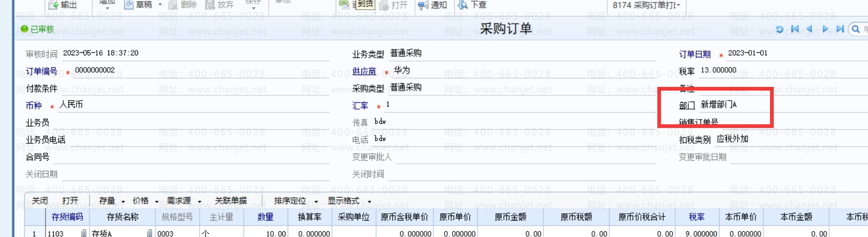
Task: Click the 打开 button in grid toolbar
Action: coord(70,201)
